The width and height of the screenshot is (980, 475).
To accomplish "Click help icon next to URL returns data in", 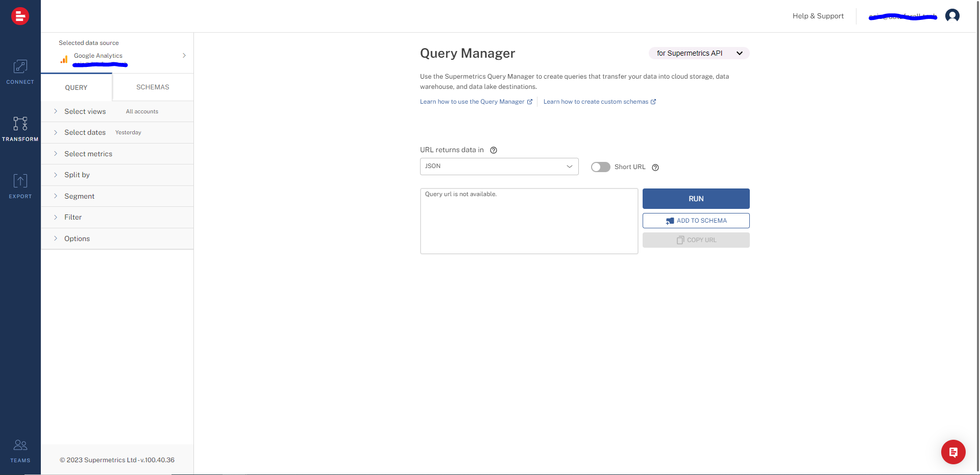I will tap(494, 150).
